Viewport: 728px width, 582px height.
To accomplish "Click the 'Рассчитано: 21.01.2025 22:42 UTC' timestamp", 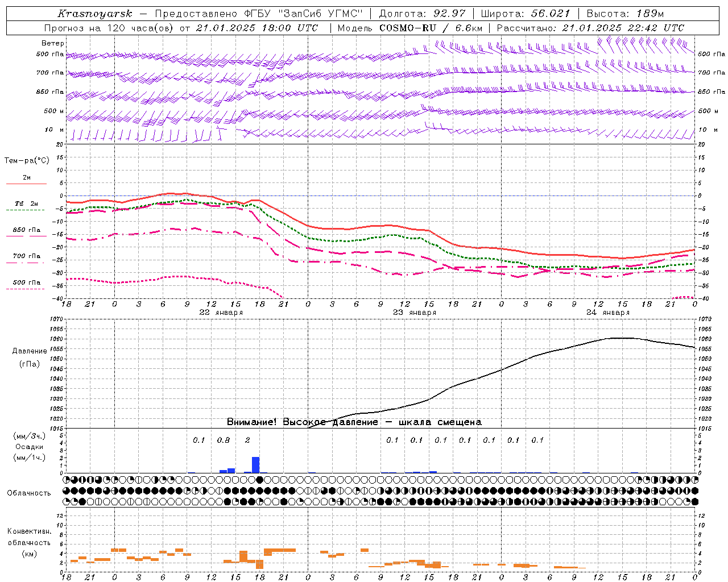I will click(590, 28).
